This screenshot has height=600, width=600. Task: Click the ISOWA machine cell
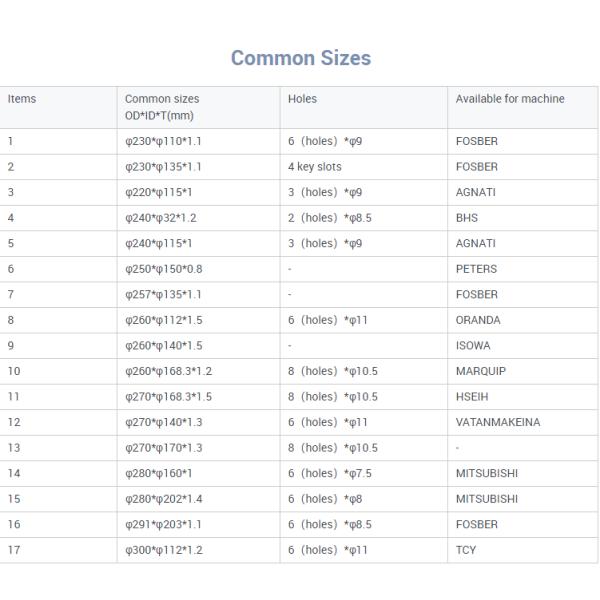pos(474,345)
